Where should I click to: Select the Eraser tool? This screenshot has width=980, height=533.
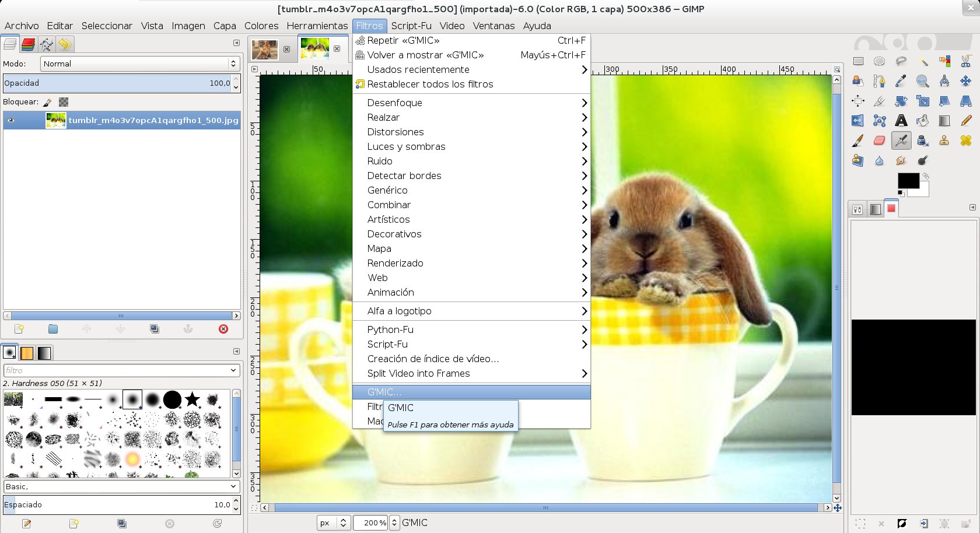point(880,141)
